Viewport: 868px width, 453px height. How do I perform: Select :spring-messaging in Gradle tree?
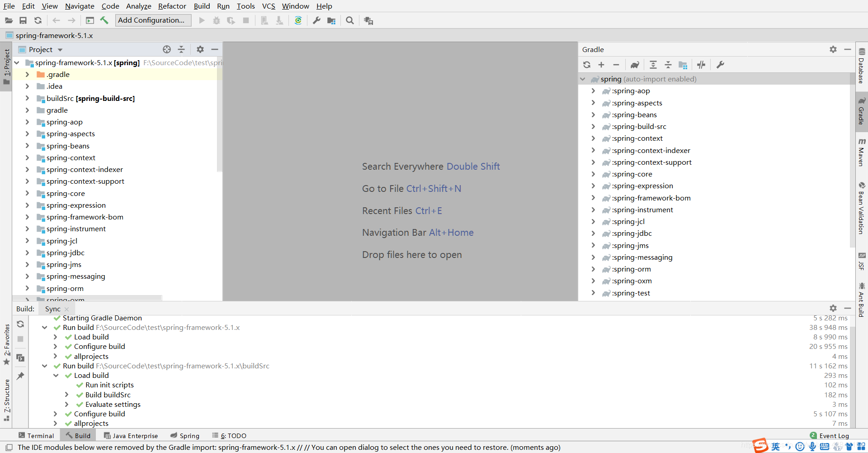[x=642, y=257]
